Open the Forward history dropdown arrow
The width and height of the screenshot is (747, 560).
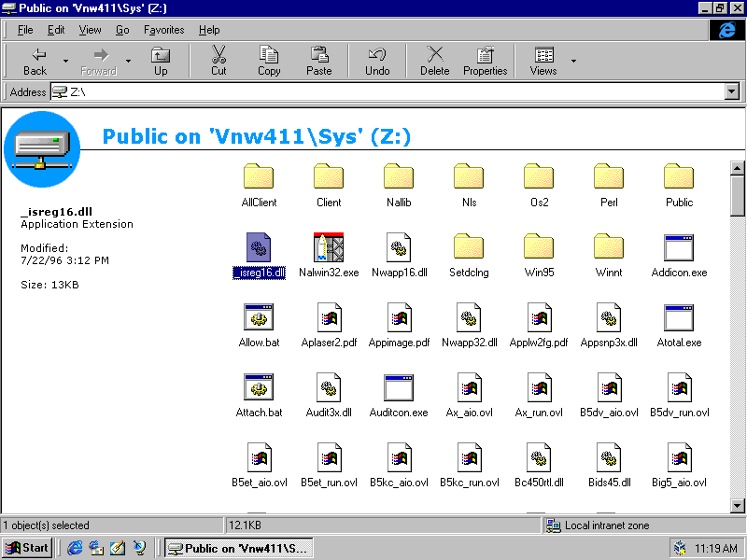[128, 62]
